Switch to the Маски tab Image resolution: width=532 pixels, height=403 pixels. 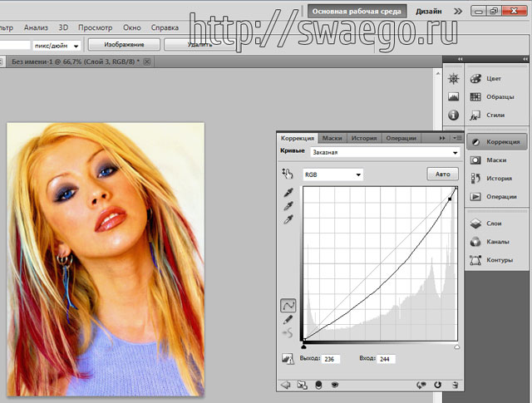(332, 138)
